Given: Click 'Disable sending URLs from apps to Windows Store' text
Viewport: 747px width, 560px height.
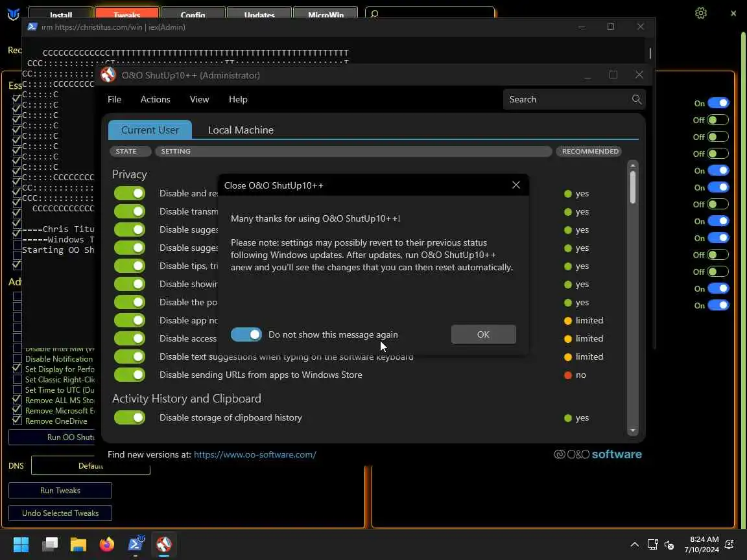Looking at the screenshot, I should click(261, 375).
